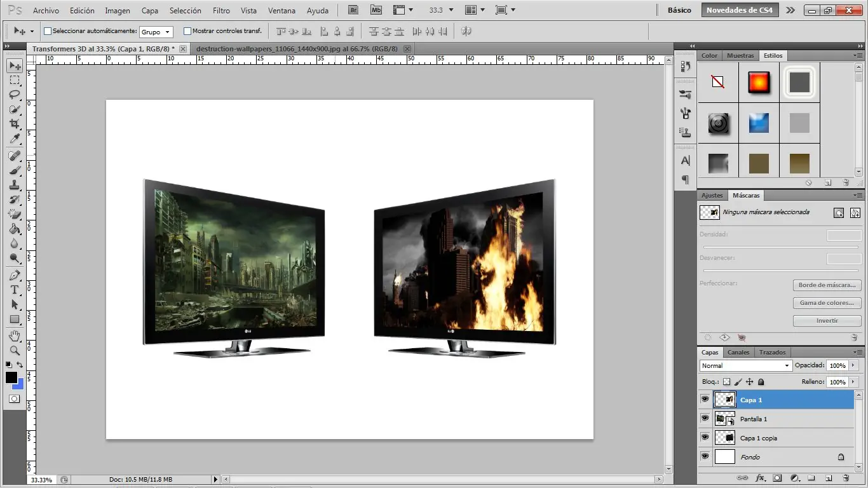This screenshot has height=488, width=868.
Task: Select the Clone Stamp tool
Action: point(15,185)
